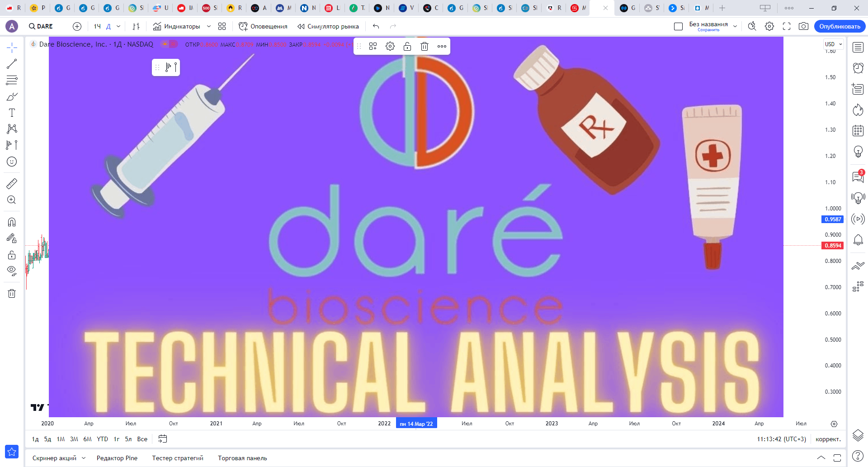Open the Скринер акций tab
Screen dimensions: 868x467
tap(54, 458)
